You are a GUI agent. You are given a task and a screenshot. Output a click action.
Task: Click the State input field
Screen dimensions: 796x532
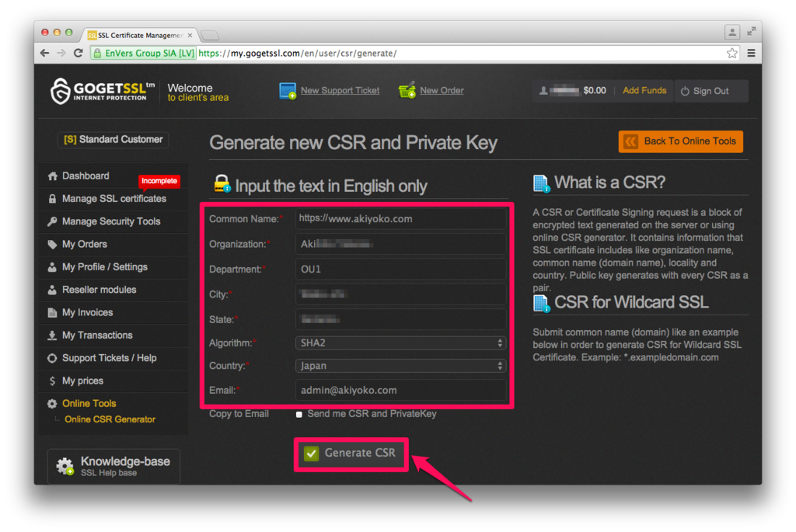coord(400,319)
